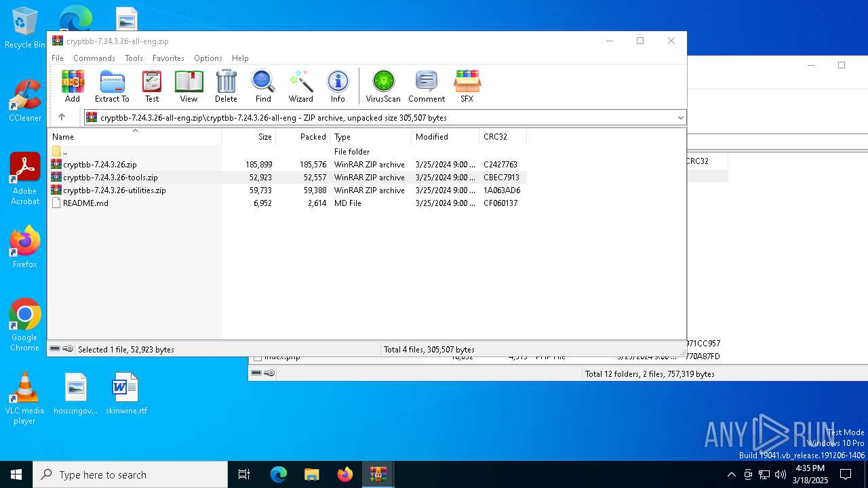This screenshot has width=868, height=488.
Task: Click the SFX toolbar icon
Action: 467,86
